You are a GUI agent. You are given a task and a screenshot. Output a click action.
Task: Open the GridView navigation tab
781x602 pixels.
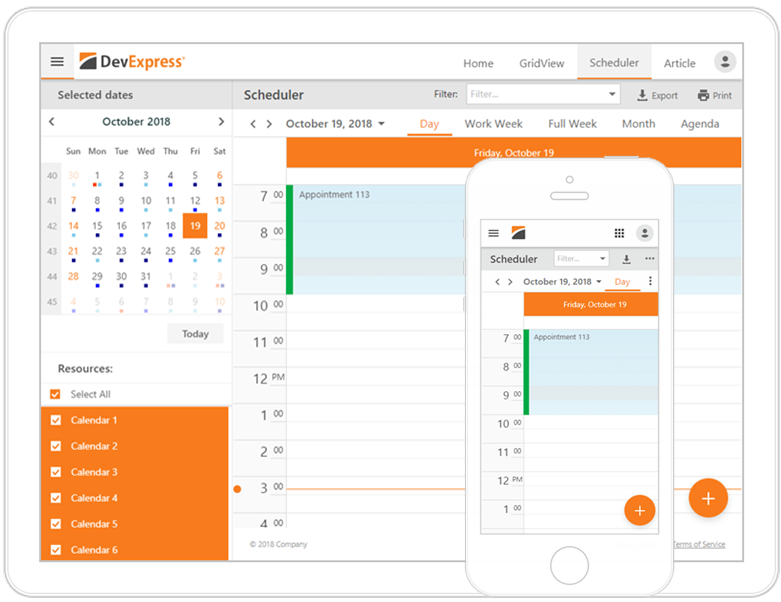click(x=541, y=63)
